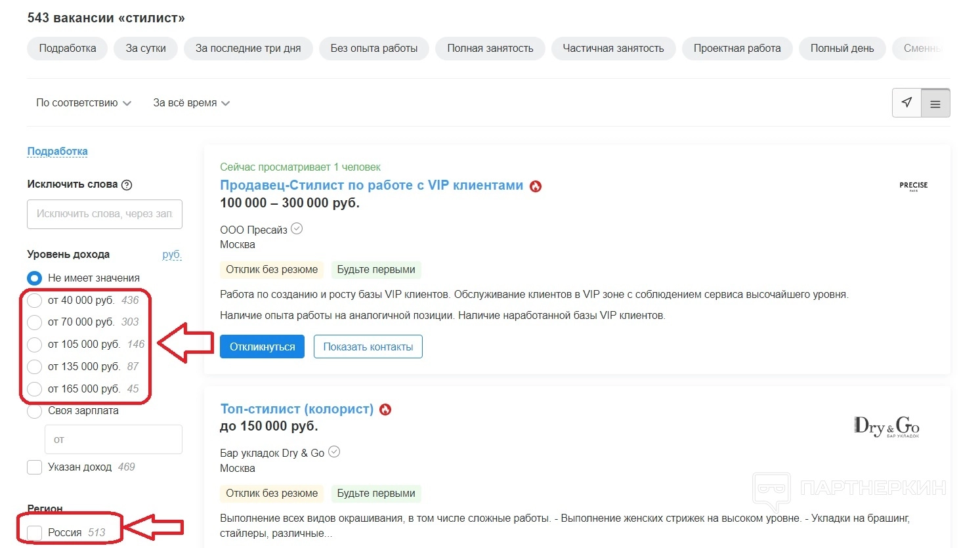Select list view with the lines icon
Image resolution: width=980 pixels, height=548 pixels.
point(935,104)
